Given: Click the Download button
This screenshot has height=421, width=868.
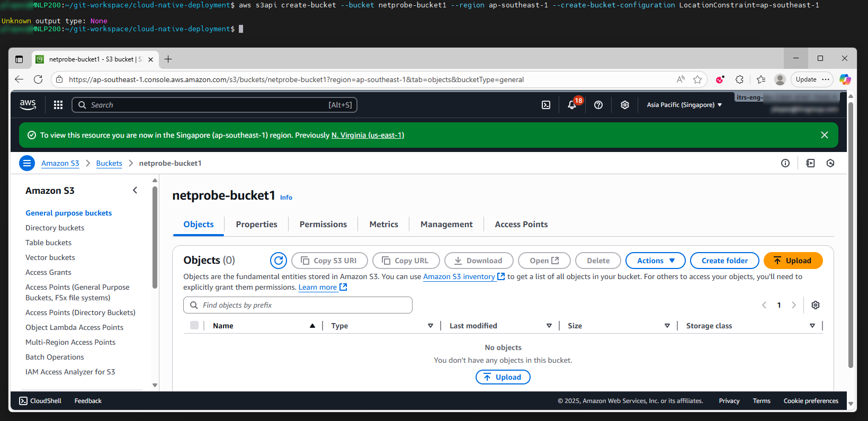Looking at the screenshot, I should (479, 261).
